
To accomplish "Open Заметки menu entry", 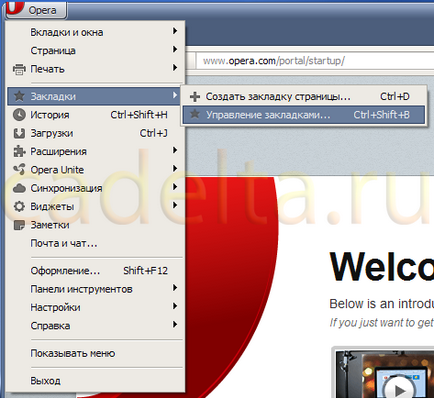I will point(96,225).
